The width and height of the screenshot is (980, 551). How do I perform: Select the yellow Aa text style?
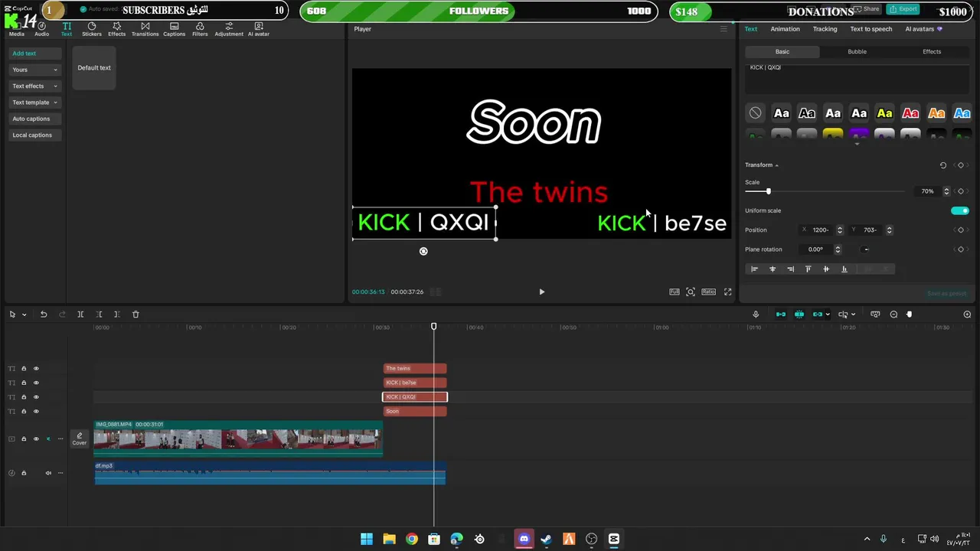(884, 113)
